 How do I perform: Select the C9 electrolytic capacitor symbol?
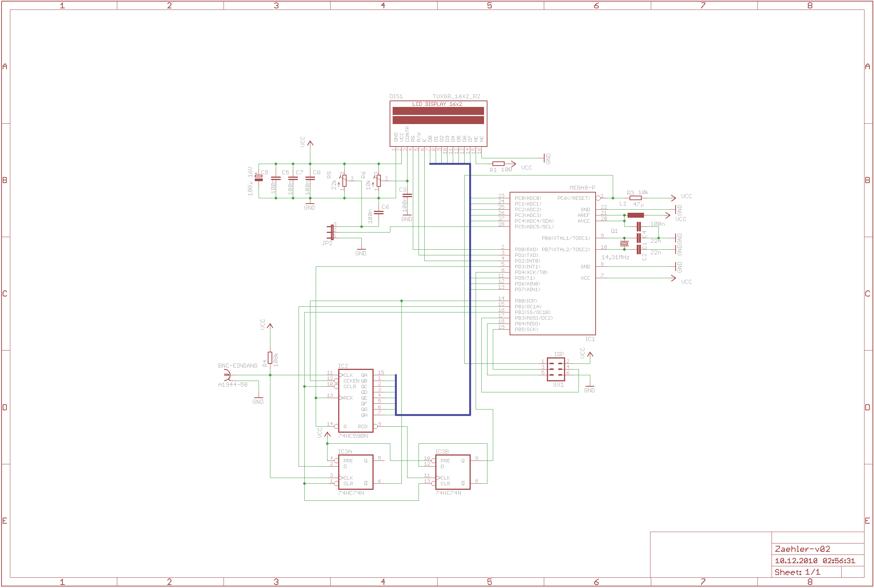(259, 178)
